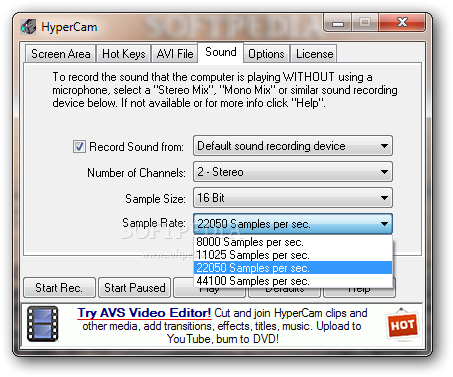Click the Start Paused button
This screenshot has width=453, height=377.
135,287
